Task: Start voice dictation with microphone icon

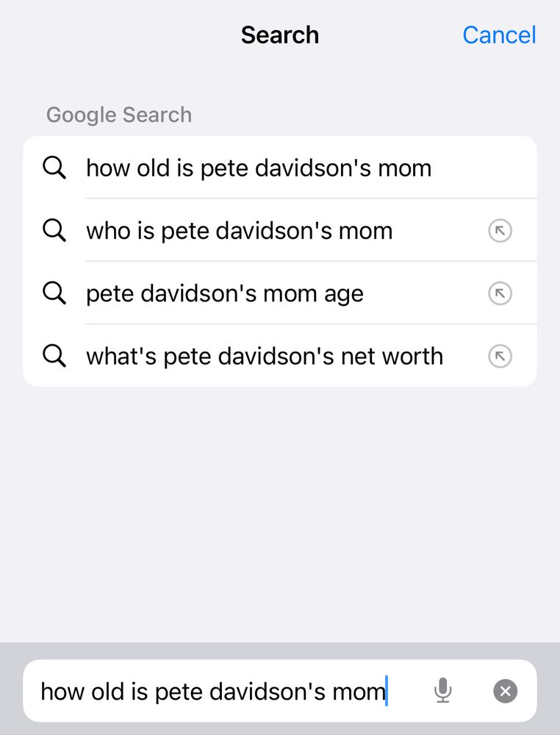Action: tap(442, 690)
